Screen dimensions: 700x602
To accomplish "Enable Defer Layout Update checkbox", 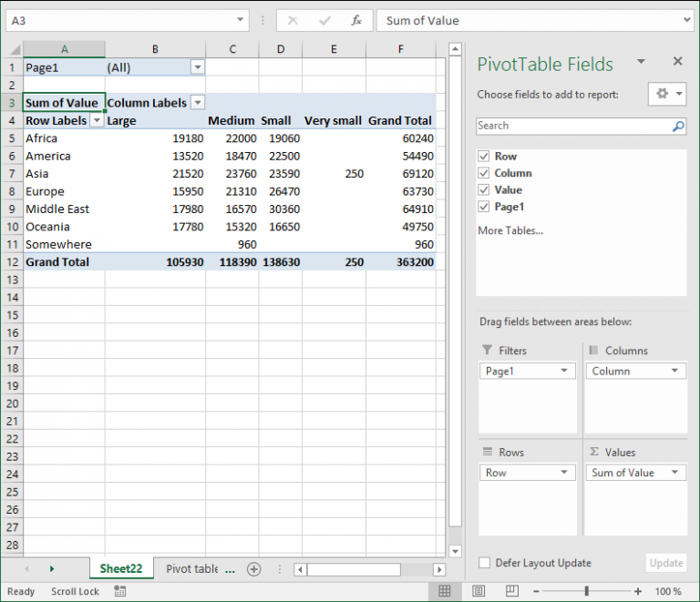I will (x=484, y=563).
